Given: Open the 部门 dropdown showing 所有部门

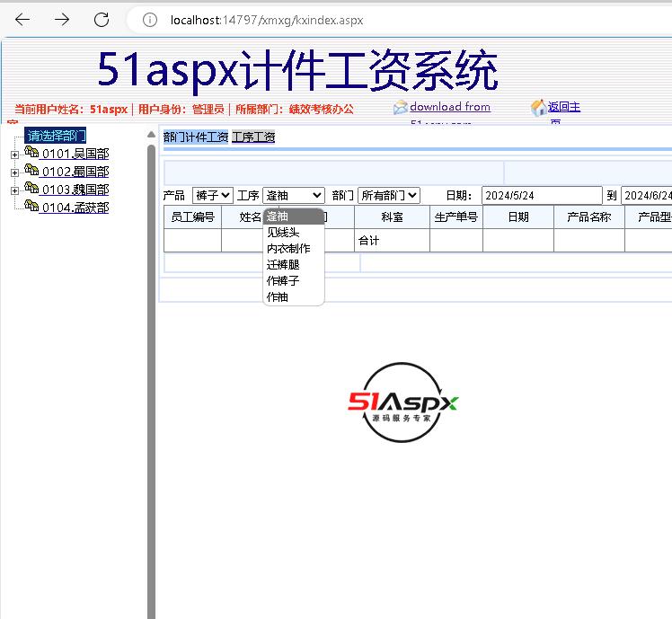Looking at the screenshot, I should (x=389, y=196).
